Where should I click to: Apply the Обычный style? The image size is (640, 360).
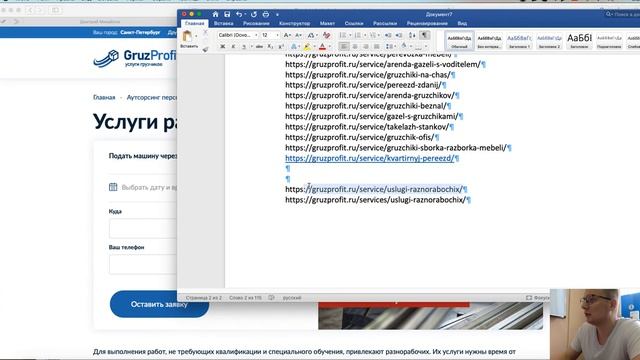(459, 40)
